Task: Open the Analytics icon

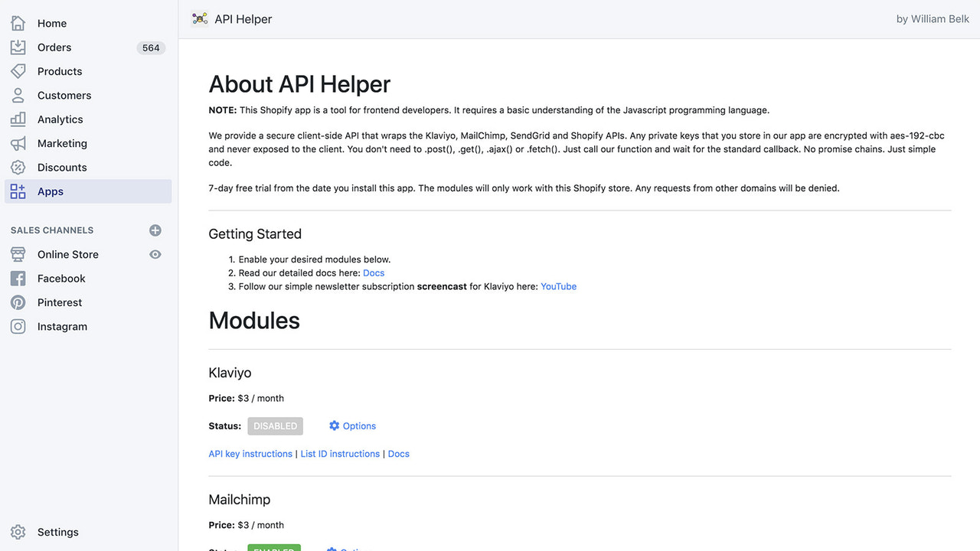Action: pos(17,119)
